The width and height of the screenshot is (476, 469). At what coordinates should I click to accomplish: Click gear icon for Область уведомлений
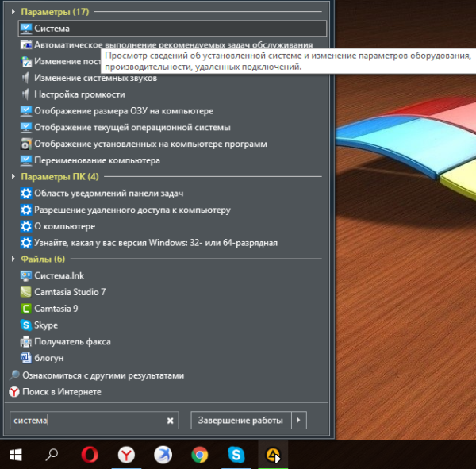click(x=26, y=193)
